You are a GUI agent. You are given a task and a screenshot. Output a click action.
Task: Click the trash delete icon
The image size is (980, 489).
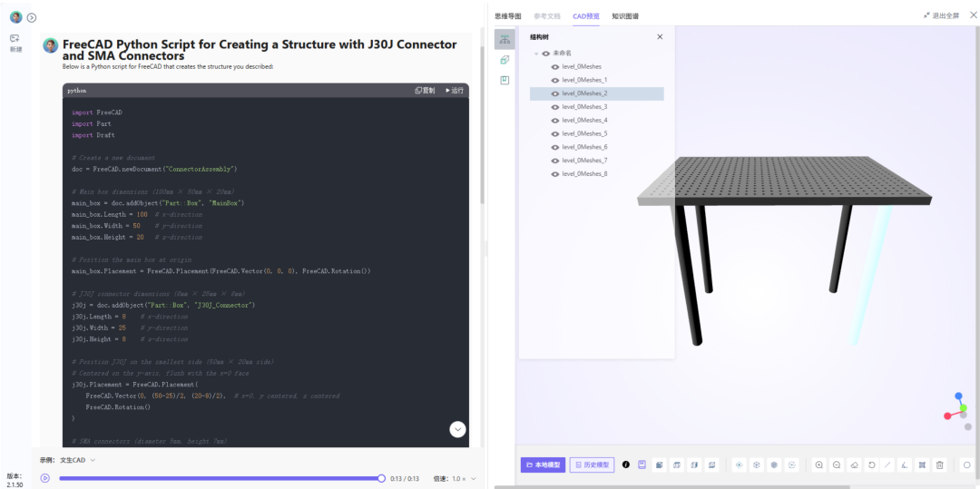point(939,465)
